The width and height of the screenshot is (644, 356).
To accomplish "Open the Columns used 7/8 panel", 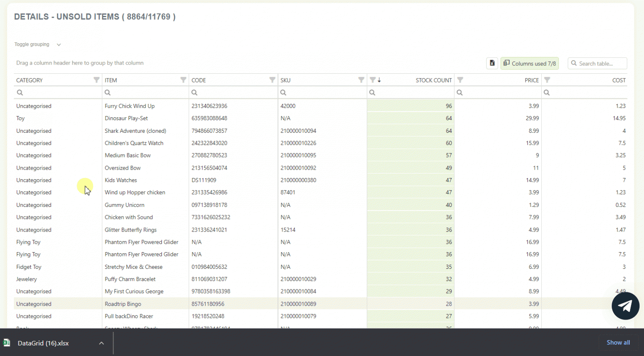I will [x=529, y=63].
